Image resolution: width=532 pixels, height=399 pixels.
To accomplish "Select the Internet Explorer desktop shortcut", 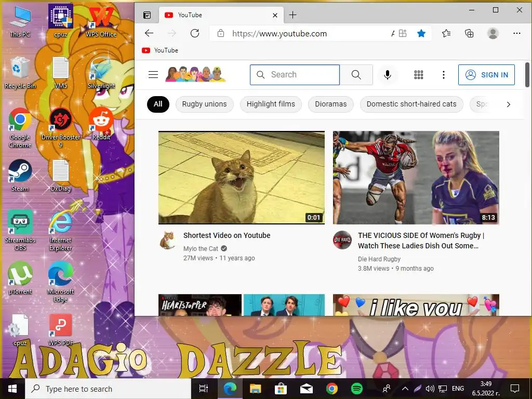I will point(61,231).
